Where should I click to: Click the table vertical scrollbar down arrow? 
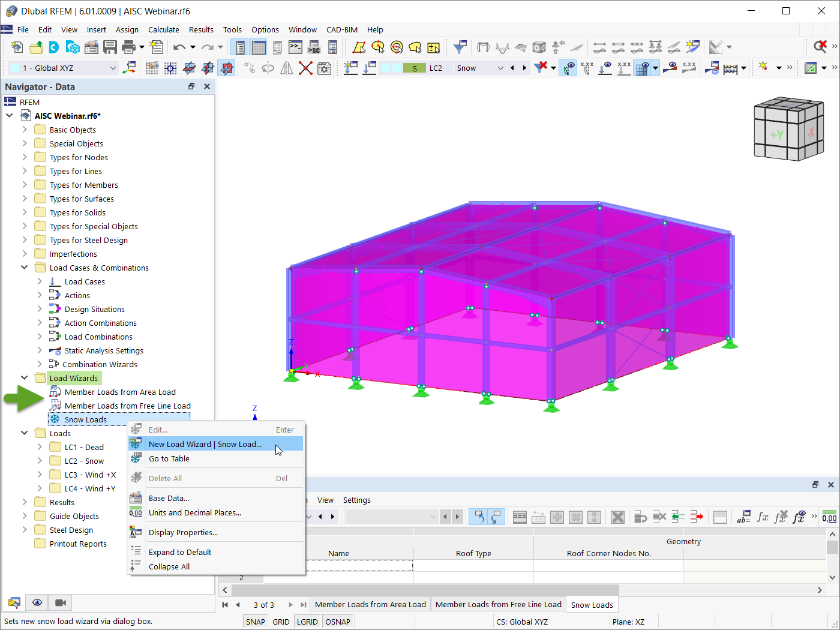[832, 577]
